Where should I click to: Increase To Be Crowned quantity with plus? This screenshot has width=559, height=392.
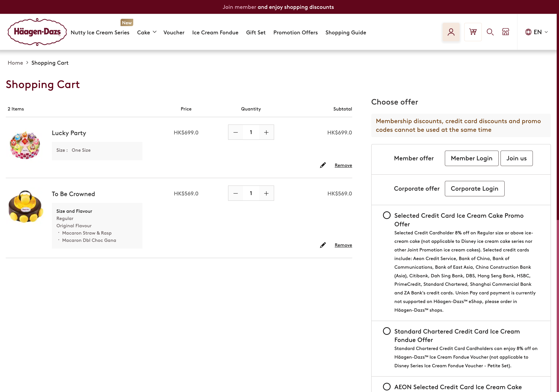[x=266, y=193]
